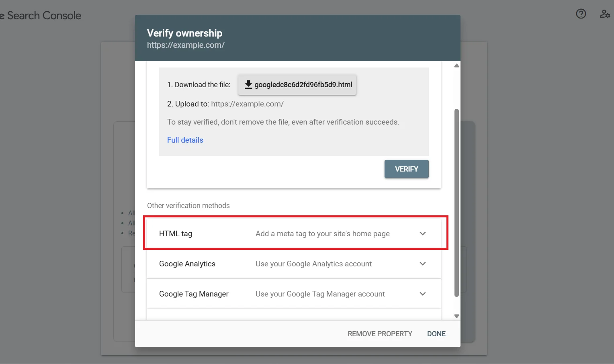Expand the Google Tag Manager verification method
614x364 pixels.
tap(422, 294)
